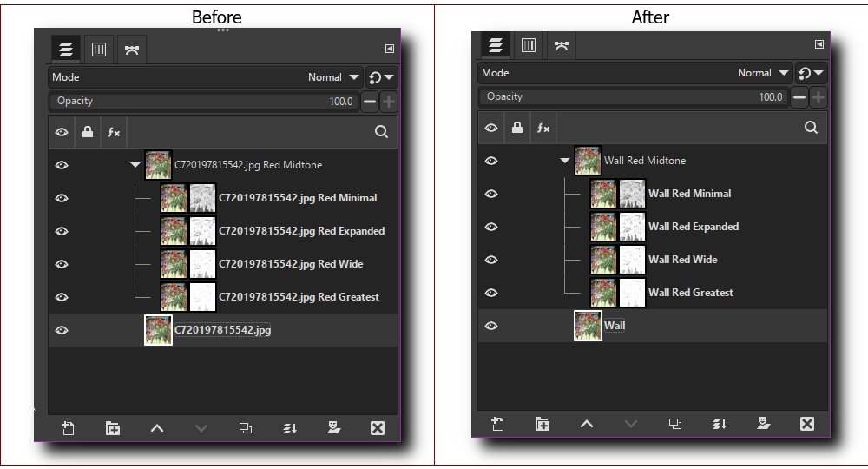Collapse C720197815542.jpg Red Midtone group
Screen dimensions: 868x469
[135, 165]
